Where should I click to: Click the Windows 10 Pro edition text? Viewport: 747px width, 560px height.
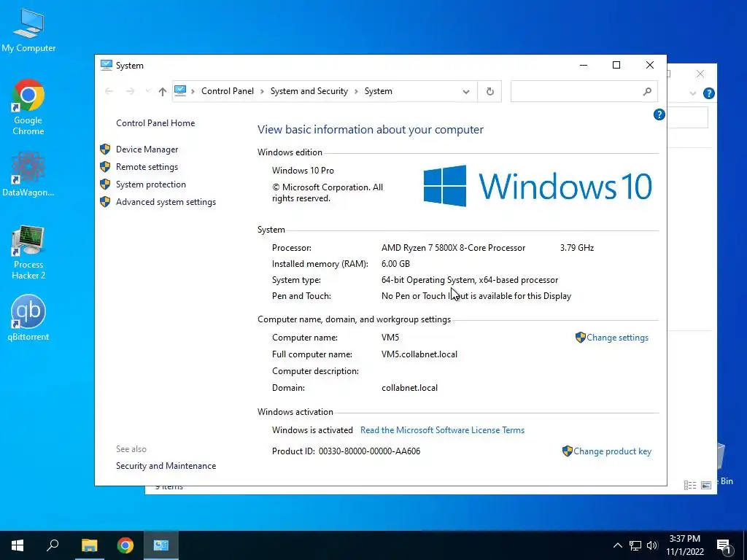click(303, 170)
